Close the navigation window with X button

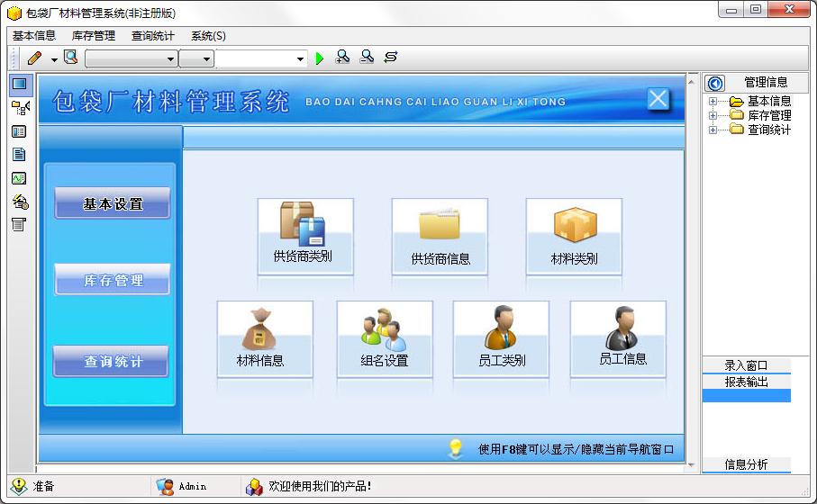tap(658, 98)
